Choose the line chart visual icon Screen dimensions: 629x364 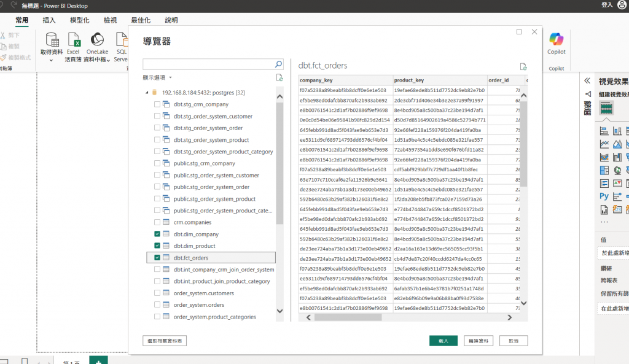click(604, 144)
